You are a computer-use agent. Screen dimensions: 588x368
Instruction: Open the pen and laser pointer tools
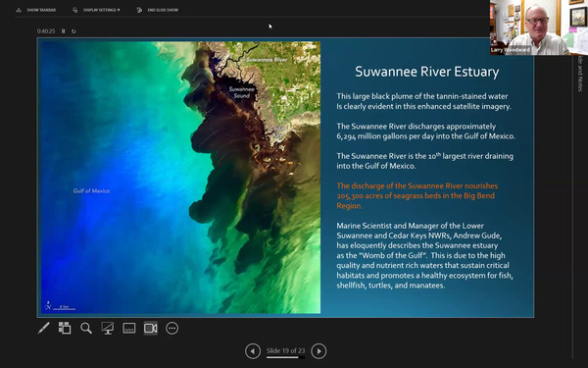click(43, 328)
